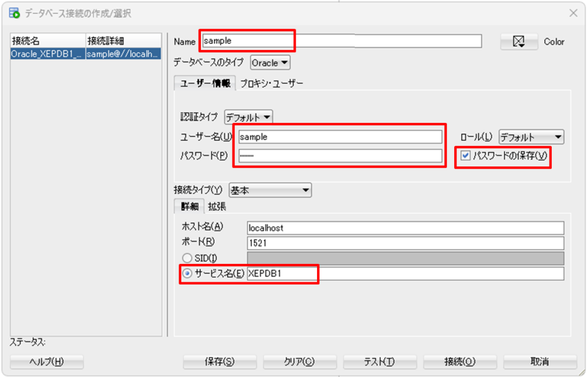
Task: Close the connection dialog window
Action: tap(573, 13)
